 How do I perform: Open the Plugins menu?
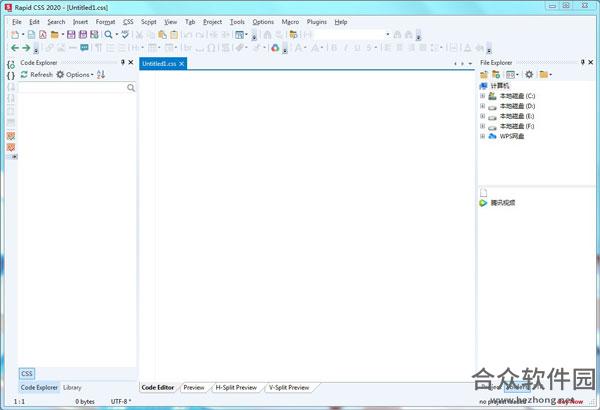(316, 22)
